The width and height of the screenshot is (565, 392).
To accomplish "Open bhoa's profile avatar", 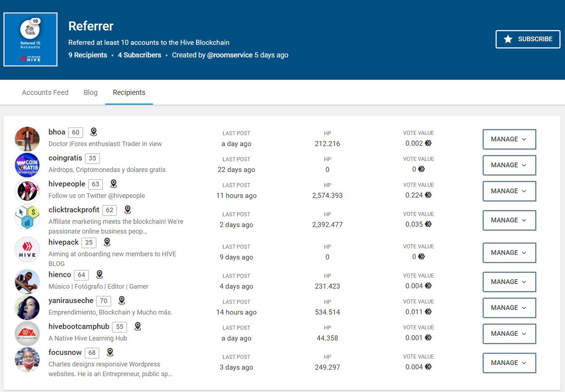I will pyautogui.click(x=27, y=139).
